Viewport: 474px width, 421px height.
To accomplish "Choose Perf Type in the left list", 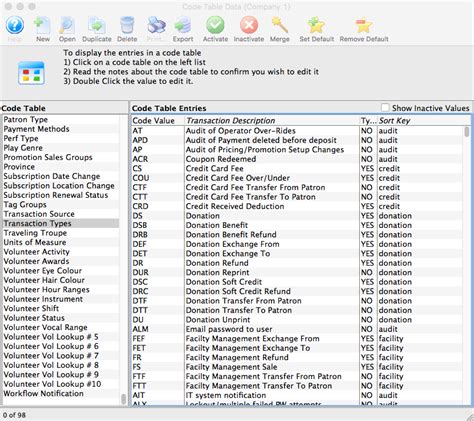I will [x=61, y=138].
